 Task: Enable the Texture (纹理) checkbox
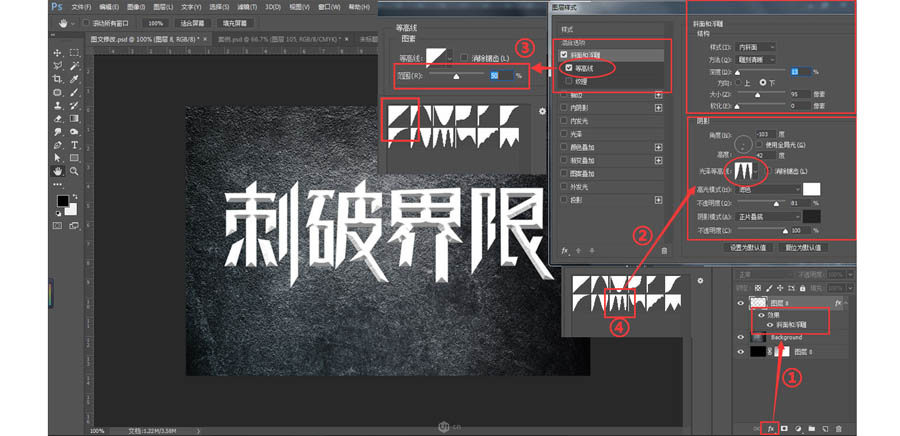point(569,81)
